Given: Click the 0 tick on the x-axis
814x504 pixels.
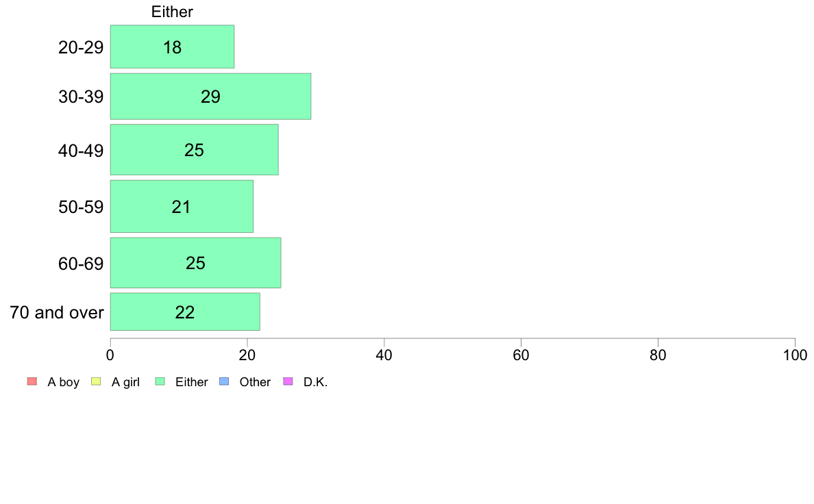Looking at the screenshot, I should 110,355.
